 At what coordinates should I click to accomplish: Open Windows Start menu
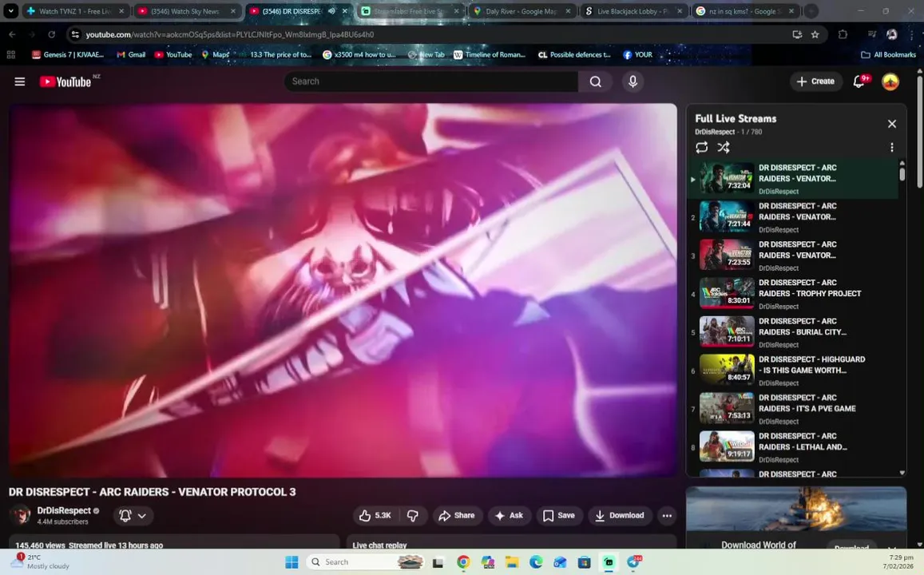291,562
